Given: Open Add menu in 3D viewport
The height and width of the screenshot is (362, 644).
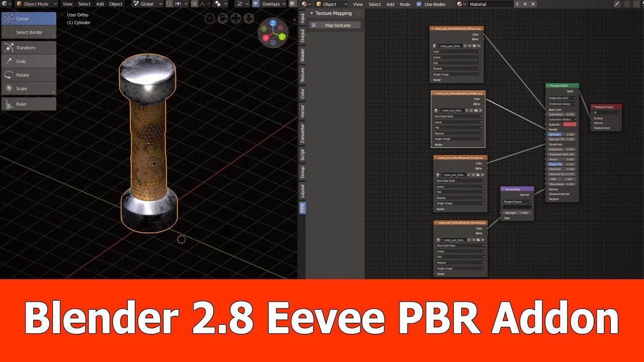Looking at the screenshot, I should (100, 4).
